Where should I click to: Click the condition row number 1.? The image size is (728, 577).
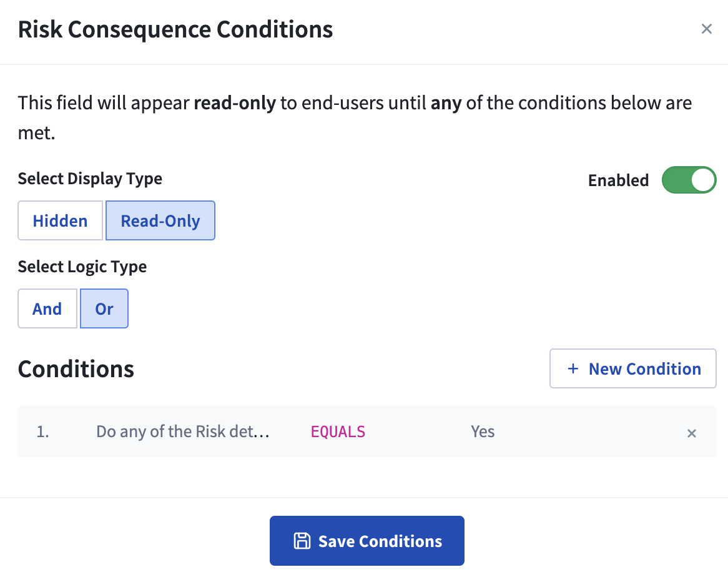pos(42,432)
